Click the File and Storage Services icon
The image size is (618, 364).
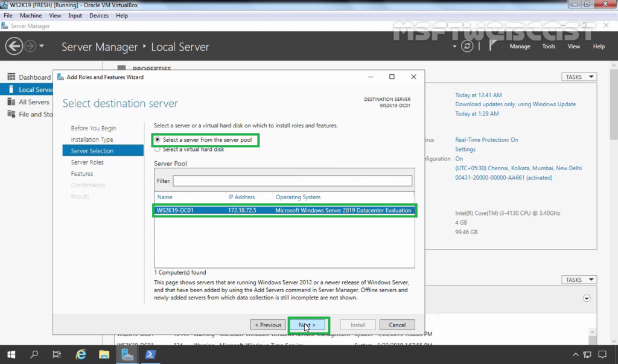coord(11,114)
